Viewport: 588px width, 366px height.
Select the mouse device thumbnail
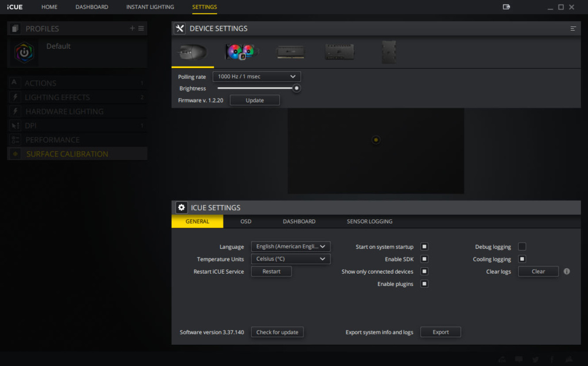coord(193,52)
